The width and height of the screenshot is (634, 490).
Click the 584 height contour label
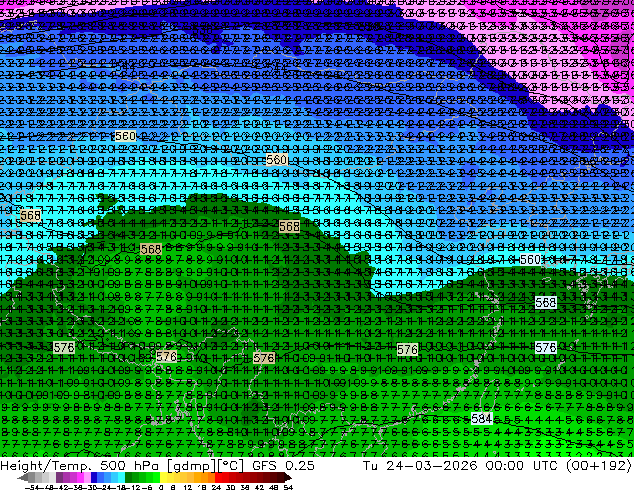482,418
